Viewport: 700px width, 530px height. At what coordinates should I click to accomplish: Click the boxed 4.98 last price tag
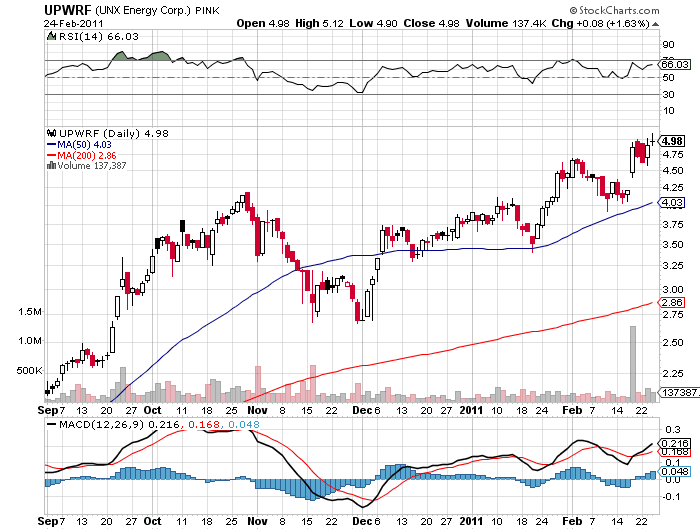coord(672,141)
